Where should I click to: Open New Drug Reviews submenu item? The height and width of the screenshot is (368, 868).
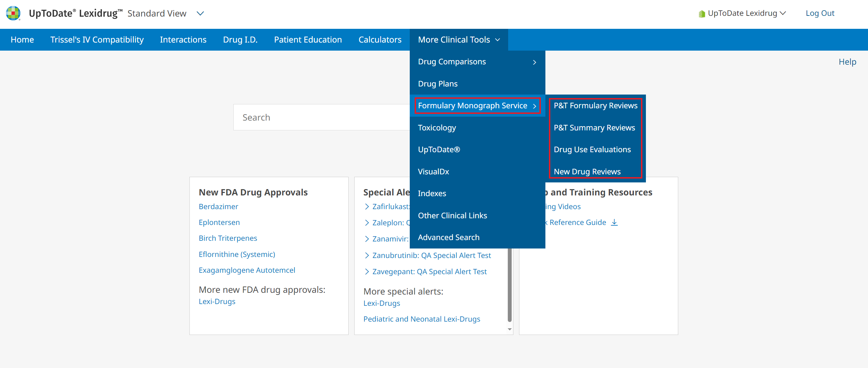click(587, 172)
